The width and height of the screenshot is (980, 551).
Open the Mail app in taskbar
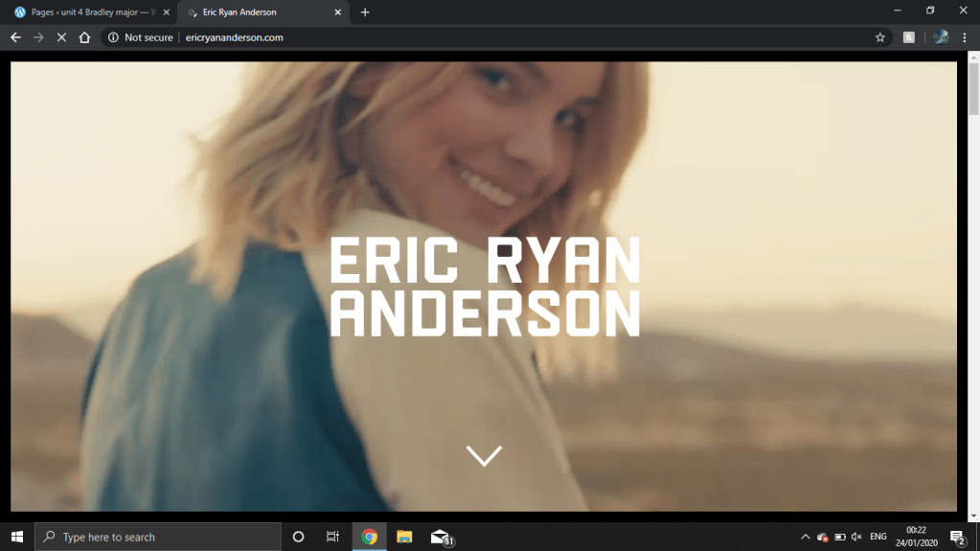pyautogui.click(x=441, y=537)
